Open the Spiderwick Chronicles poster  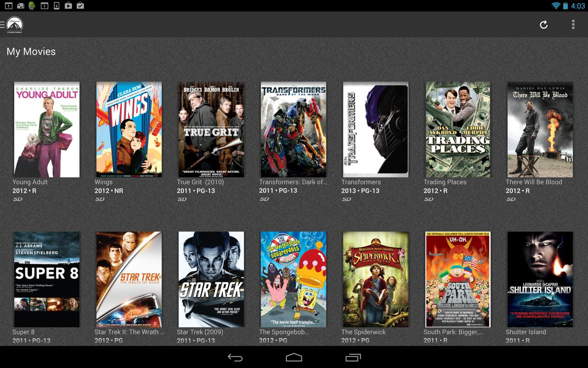point(376,279)
